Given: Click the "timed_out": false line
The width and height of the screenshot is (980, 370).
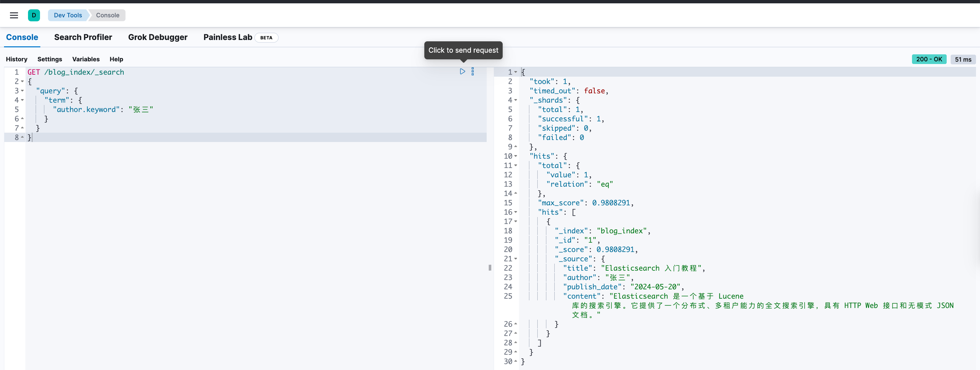Looking at the screenshot, I should [x=569, y=91].
